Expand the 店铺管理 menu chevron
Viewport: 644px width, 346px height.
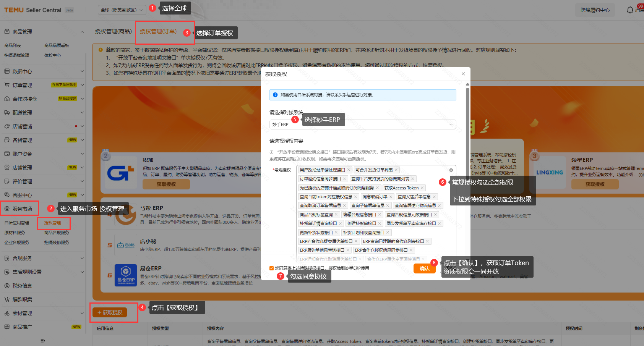pos(82,168)
